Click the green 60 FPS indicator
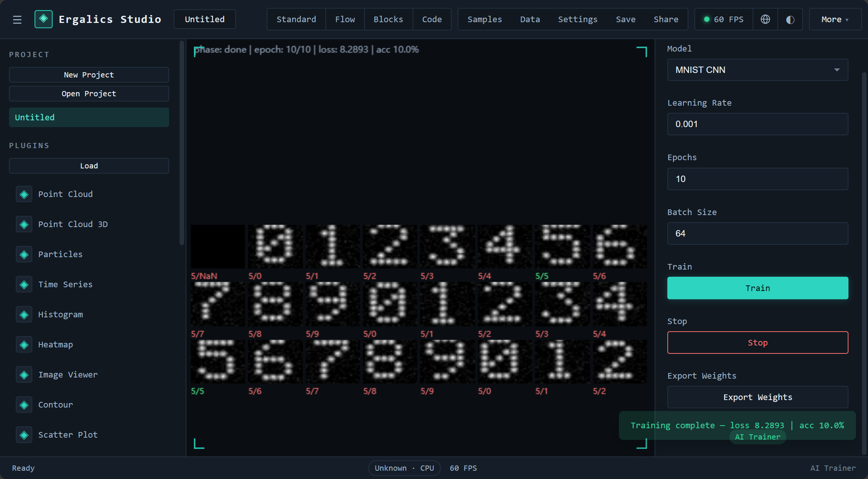868x479 pixels. pos(724,19)
